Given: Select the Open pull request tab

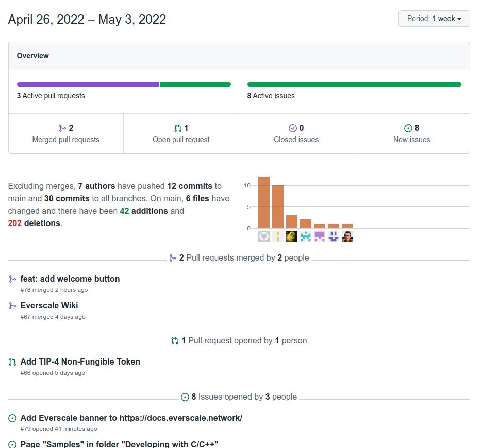Looking at the screenshot, I should (181, 133).
